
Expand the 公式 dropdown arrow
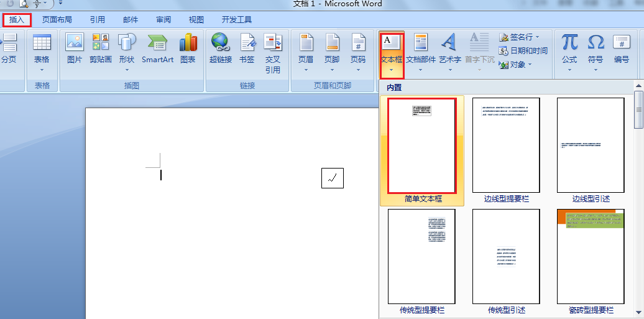(x=569, y=70)
